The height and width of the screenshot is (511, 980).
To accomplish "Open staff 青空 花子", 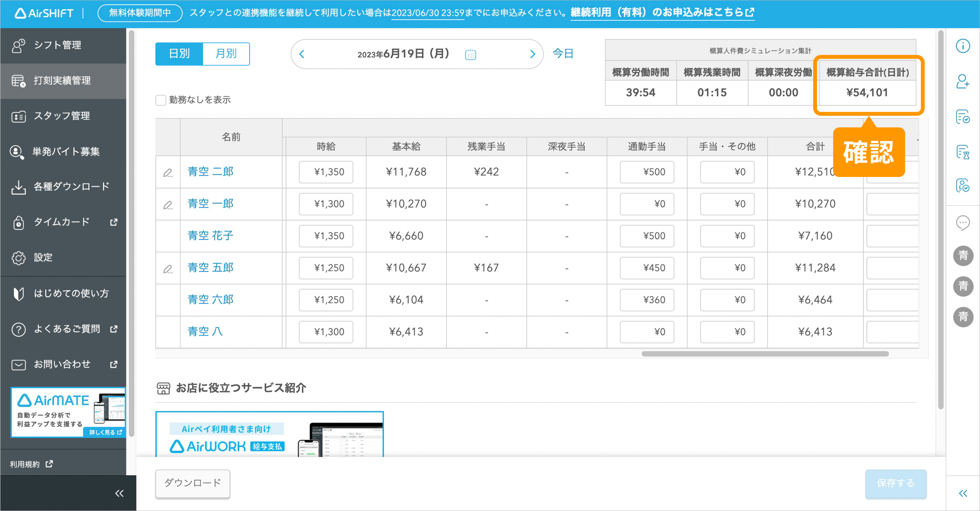I will pos(210,236).
